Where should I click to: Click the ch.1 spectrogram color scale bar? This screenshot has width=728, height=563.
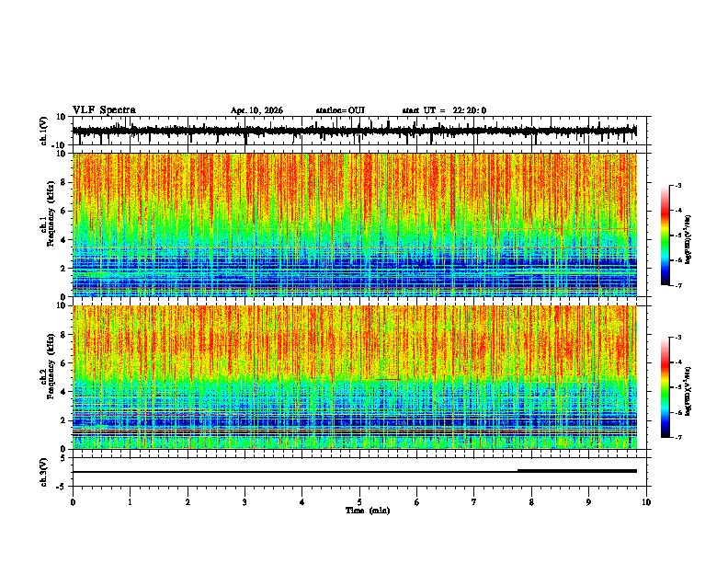coord(665,236)
